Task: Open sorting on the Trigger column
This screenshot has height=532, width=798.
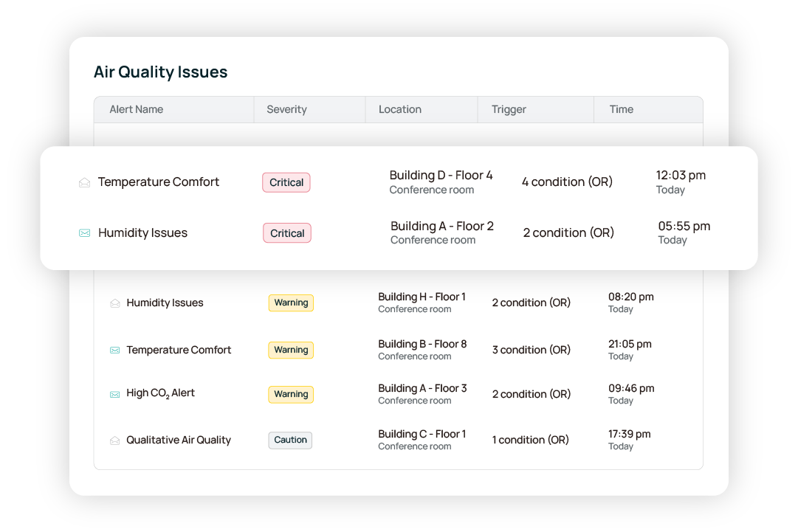Action: 508,109
